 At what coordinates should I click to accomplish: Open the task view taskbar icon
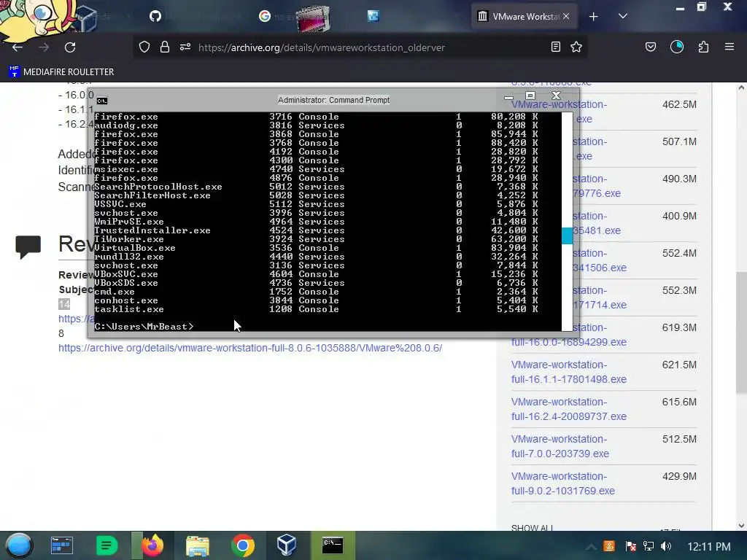point(61,545)
